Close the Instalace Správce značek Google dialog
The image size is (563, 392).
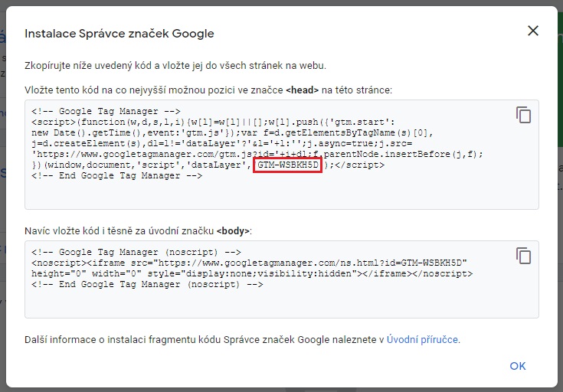click(533, 31)
